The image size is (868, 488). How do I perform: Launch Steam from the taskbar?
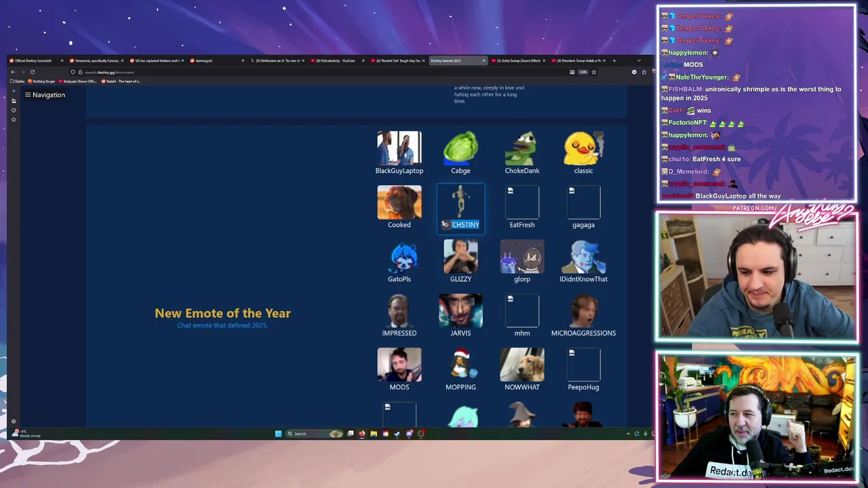tap(397, 434)
